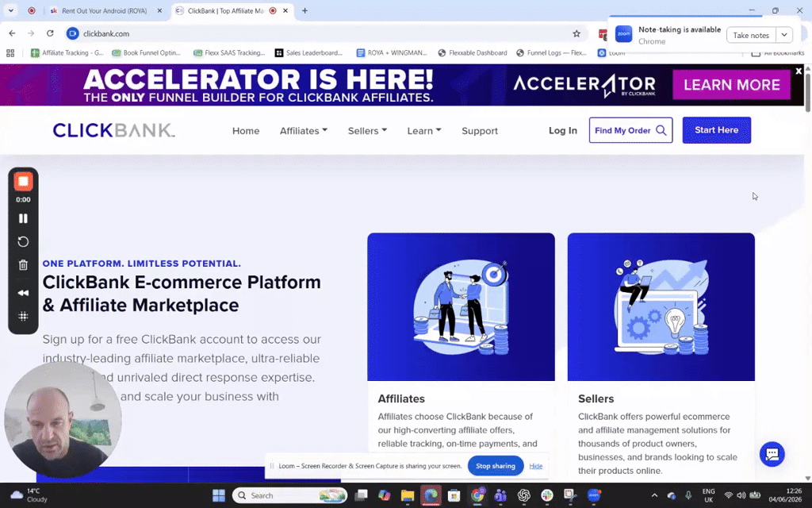
Task: Open ChatGPT from the taskbar
Action: click(x=523, y=495)
